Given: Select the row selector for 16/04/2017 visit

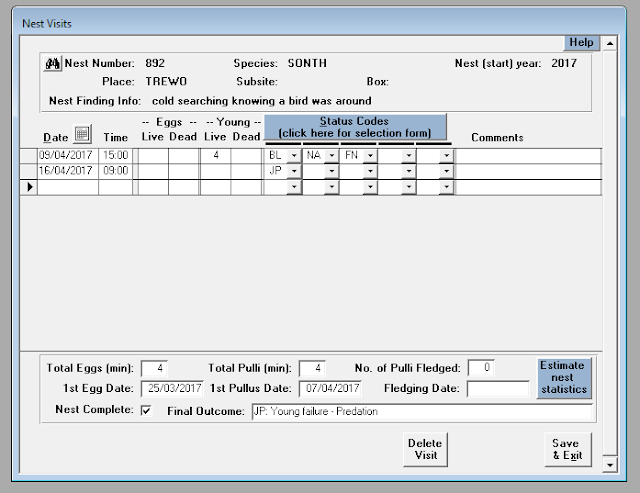Looking at the screenshot, I should coord(29,171).
